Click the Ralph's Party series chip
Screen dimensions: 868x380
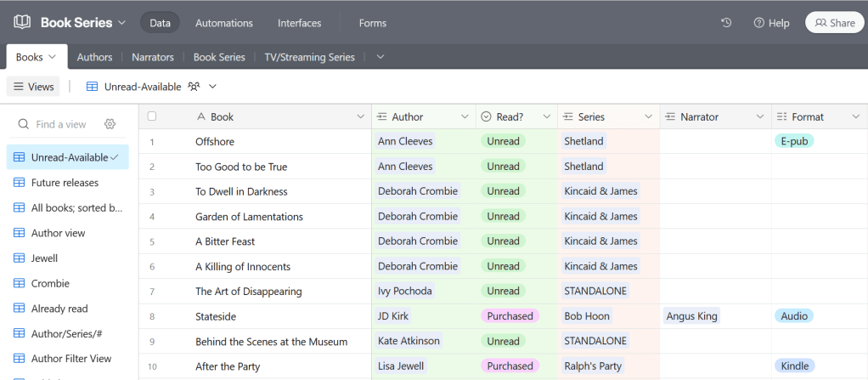(594, 366)
